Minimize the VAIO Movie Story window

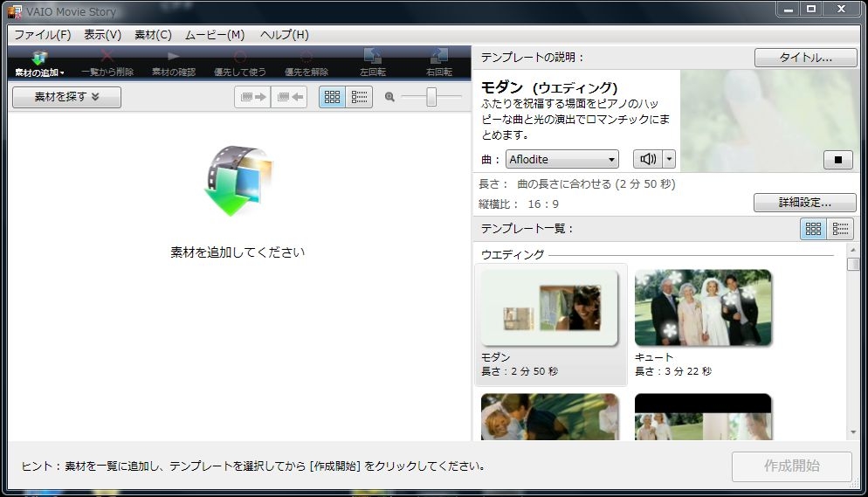click(x=789, y=9)
